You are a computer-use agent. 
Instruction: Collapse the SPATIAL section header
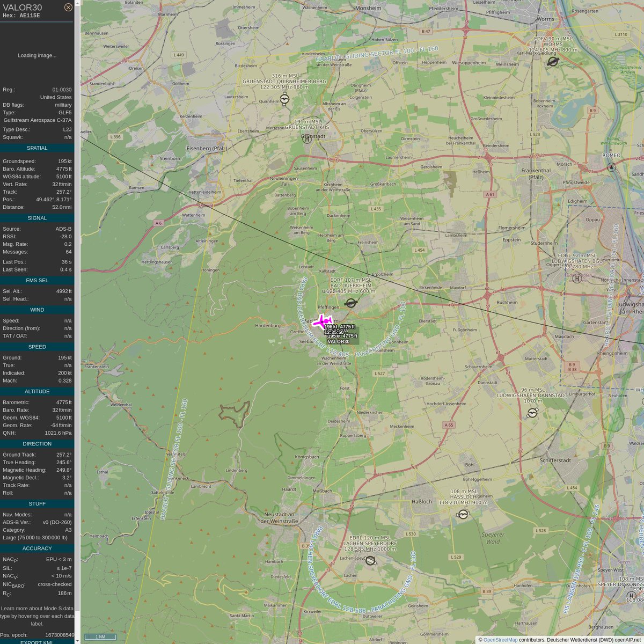tap(37, 148)
